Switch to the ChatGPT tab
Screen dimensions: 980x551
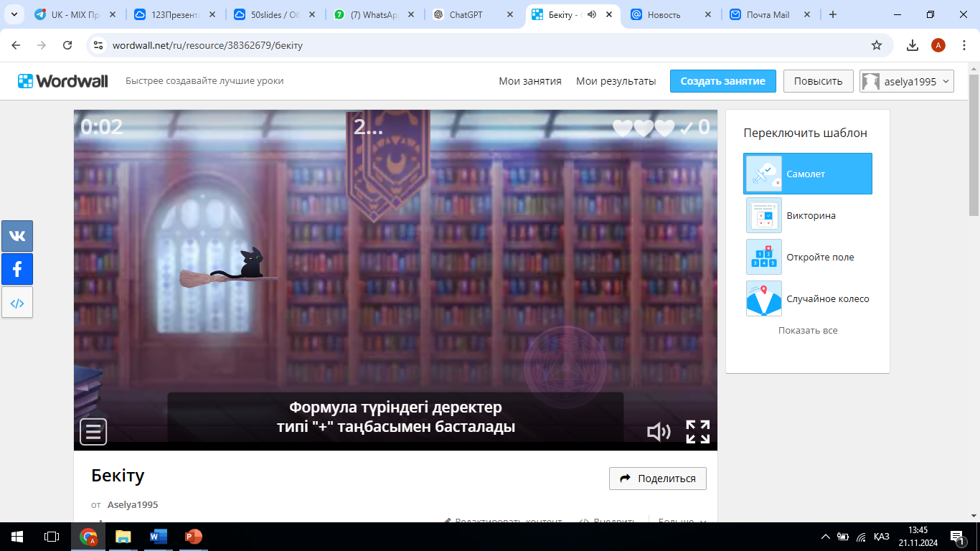(x=472, y=15)
